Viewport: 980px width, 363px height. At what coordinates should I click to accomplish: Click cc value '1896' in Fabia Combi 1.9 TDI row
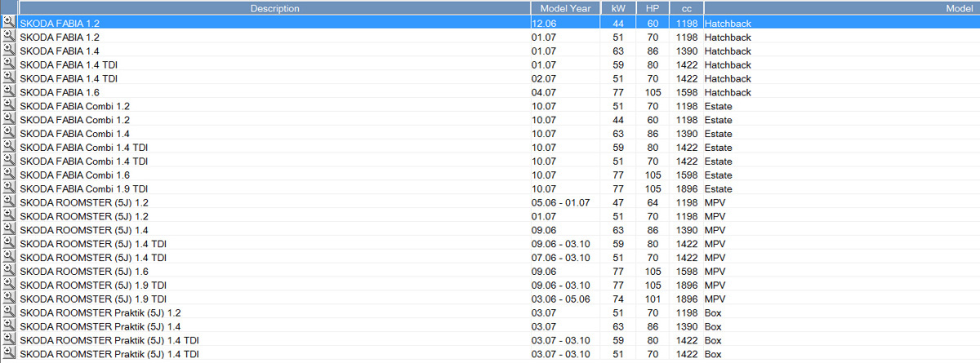click(688, 188)
